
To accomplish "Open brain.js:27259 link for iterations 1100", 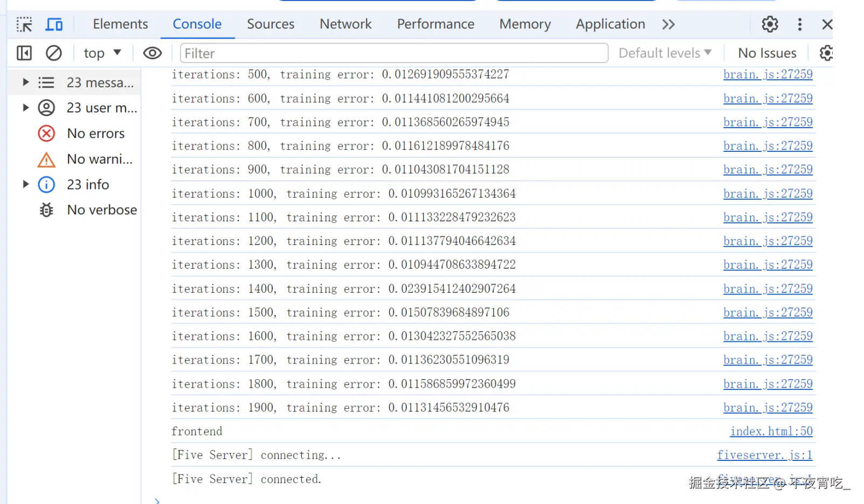I will (x=768, y=218).
